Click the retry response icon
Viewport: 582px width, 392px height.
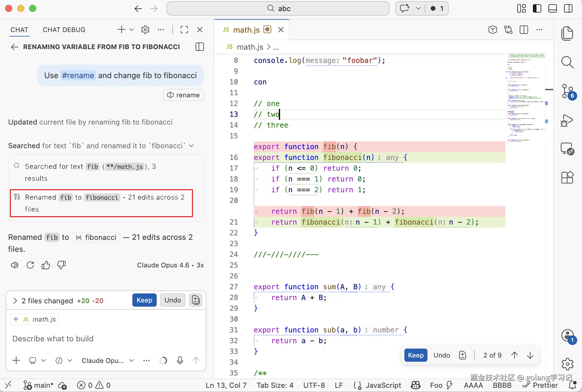point(30,265)
